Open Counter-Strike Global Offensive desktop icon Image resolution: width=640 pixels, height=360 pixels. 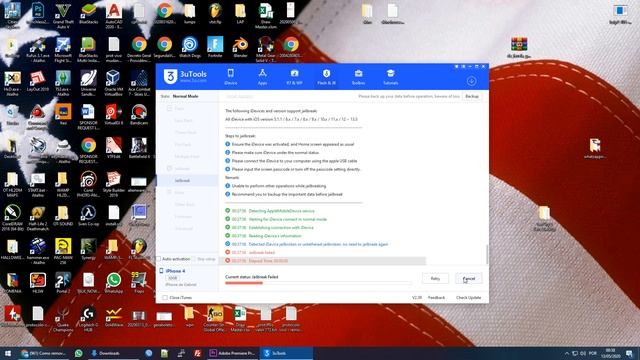[215, 318]
